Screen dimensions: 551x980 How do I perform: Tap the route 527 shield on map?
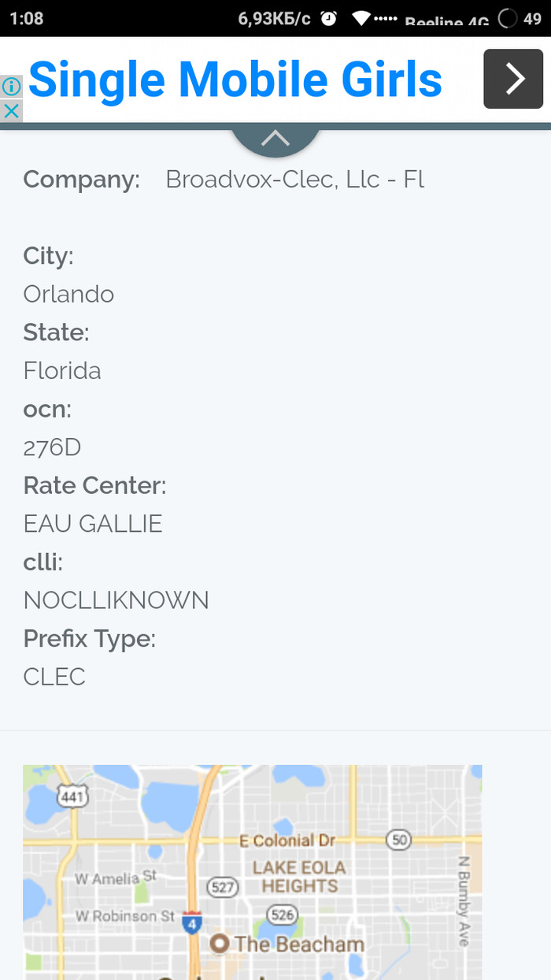pos(223,888)
